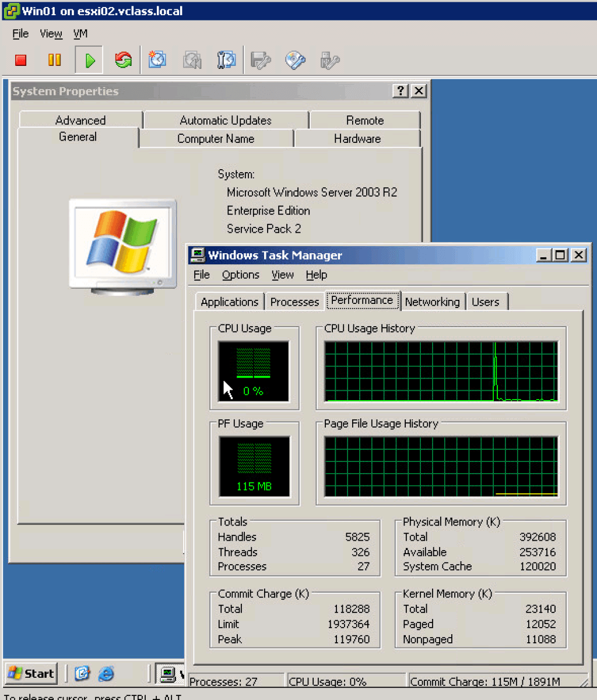
Task: Open the Help menu in Task Manager
Action: click(x=316, y=275)
